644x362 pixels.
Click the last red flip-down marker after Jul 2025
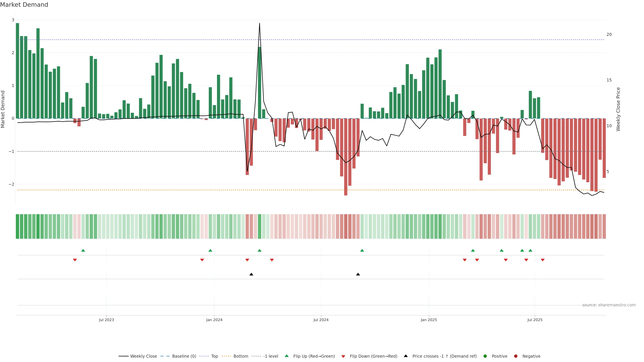[x=543, y=260]
